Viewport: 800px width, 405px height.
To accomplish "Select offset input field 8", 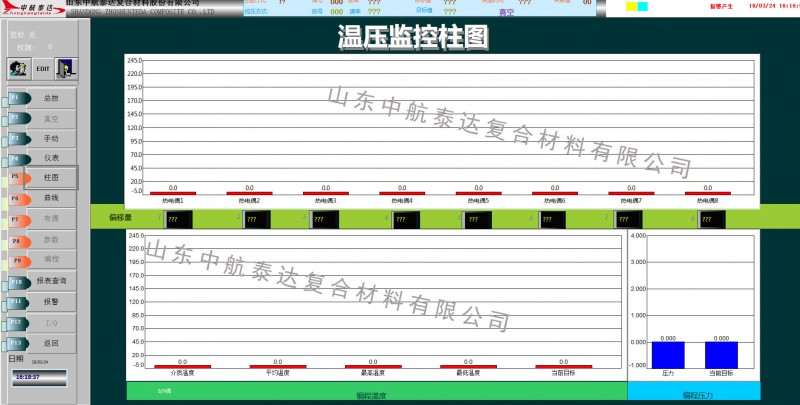I will [712, 220].
